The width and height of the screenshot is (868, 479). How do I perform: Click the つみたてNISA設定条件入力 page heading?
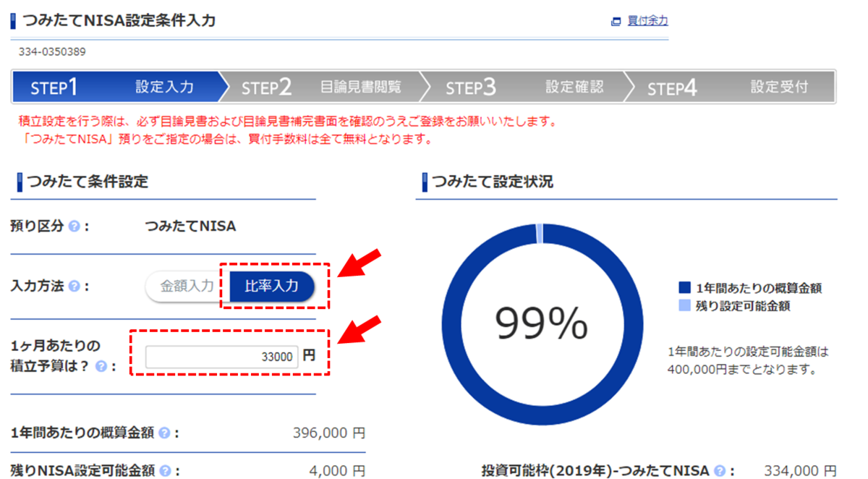click(x=119, y=20)
